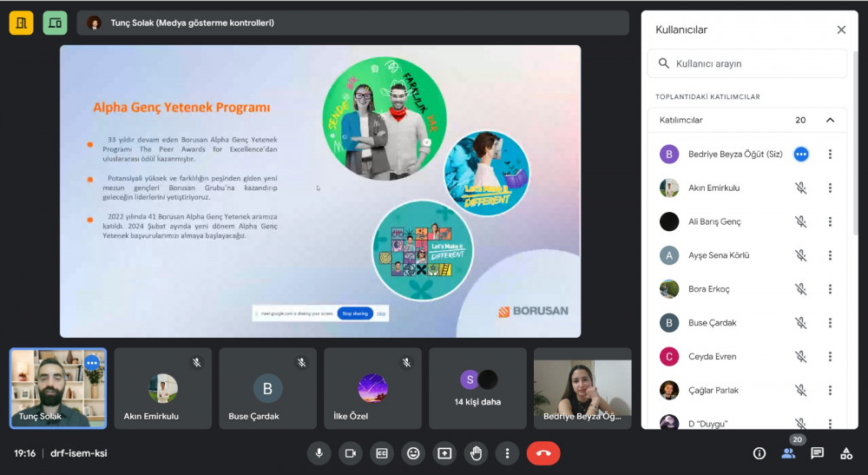The image size is (868, 475).
Task: Click muted mic icon on İlke Özel tile
Action: 406,363
